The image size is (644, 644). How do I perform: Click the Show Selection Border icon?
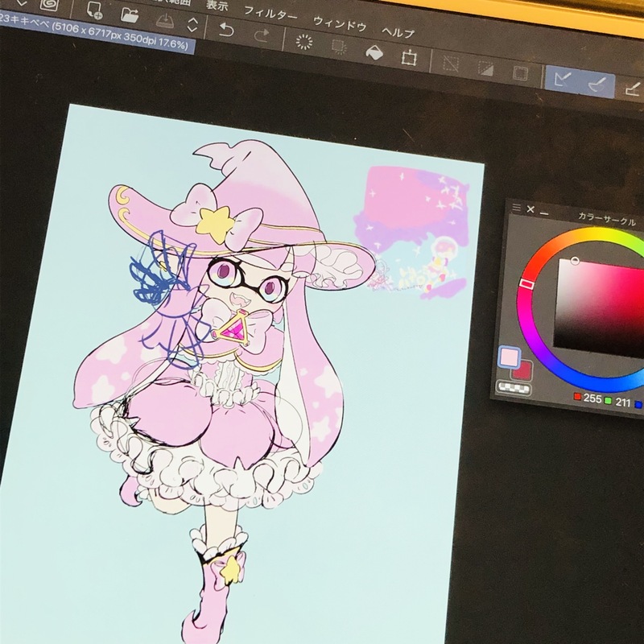coord(520,74)
